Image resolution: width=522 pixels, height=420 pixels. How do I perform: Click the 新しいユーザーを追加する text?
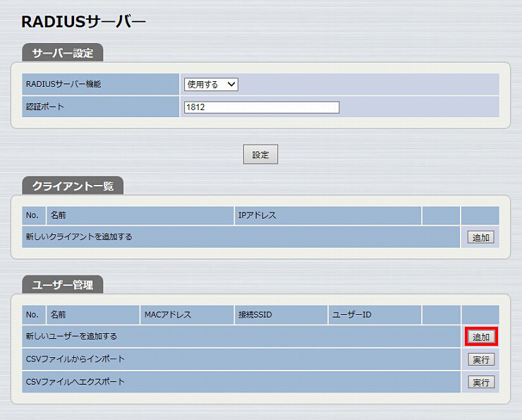tap(71, 336)
